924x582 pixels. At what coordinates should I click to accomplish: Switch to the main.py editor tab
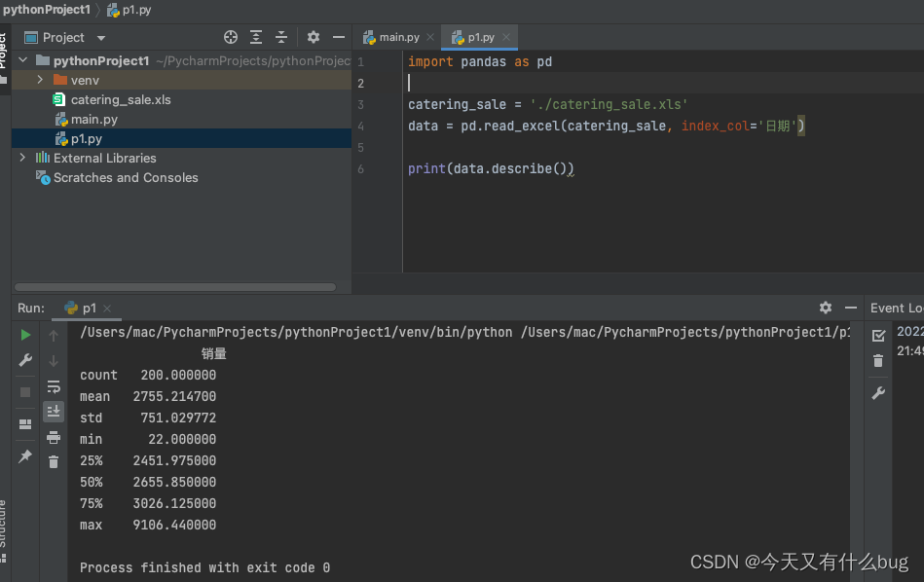click(x=397, y=36)
